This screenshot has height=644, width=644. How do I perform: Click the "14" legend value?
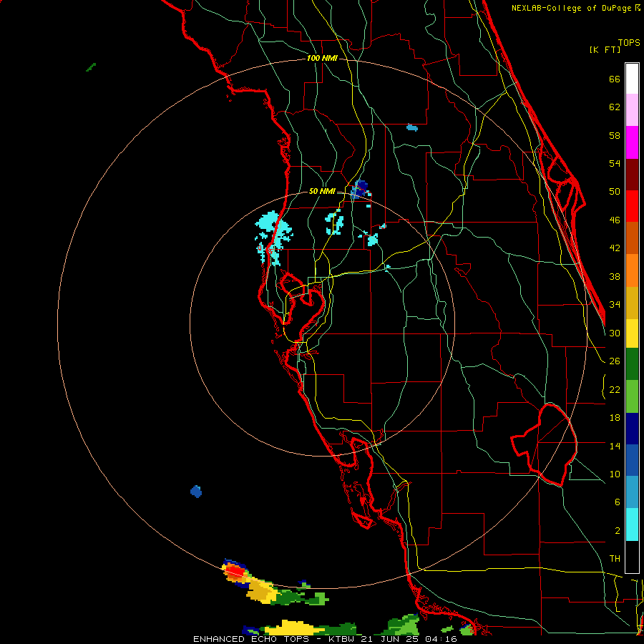point(615,446)
